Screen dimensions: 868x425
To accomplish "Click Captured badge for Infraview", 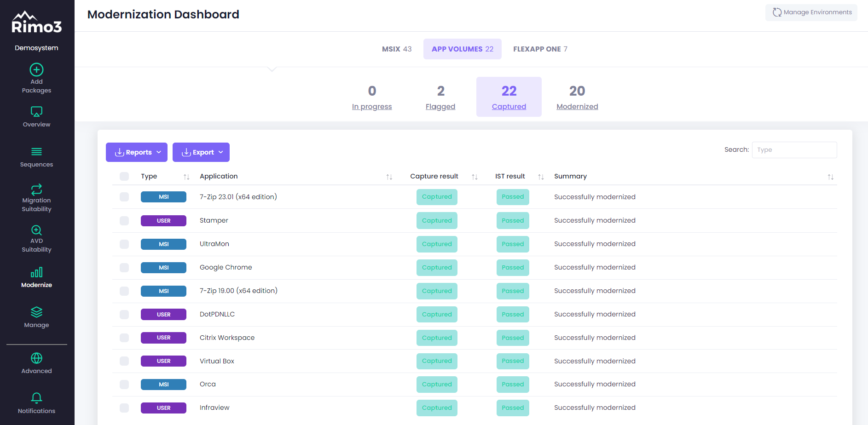I will click(437, 408).
